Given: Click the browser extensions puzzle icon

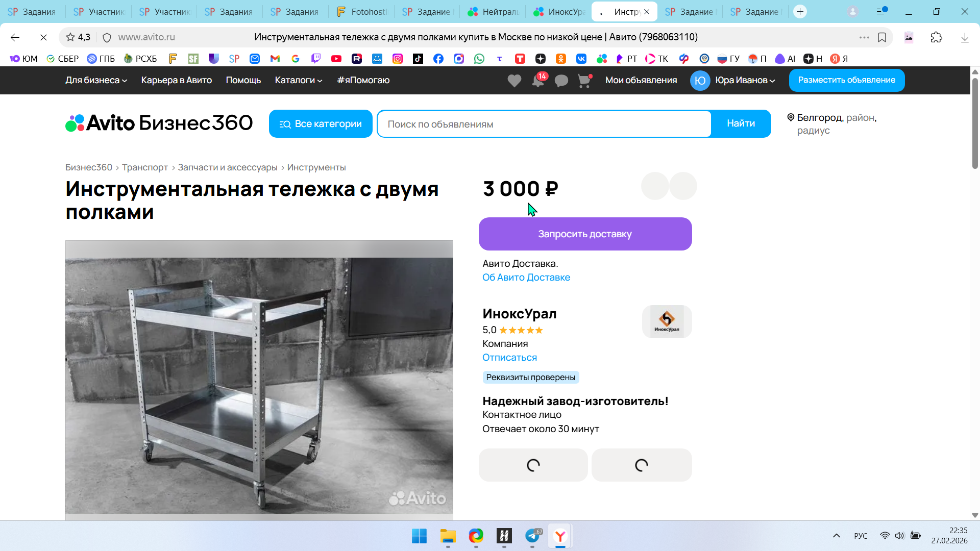Looking at the screenshot, I should point(937,37).
